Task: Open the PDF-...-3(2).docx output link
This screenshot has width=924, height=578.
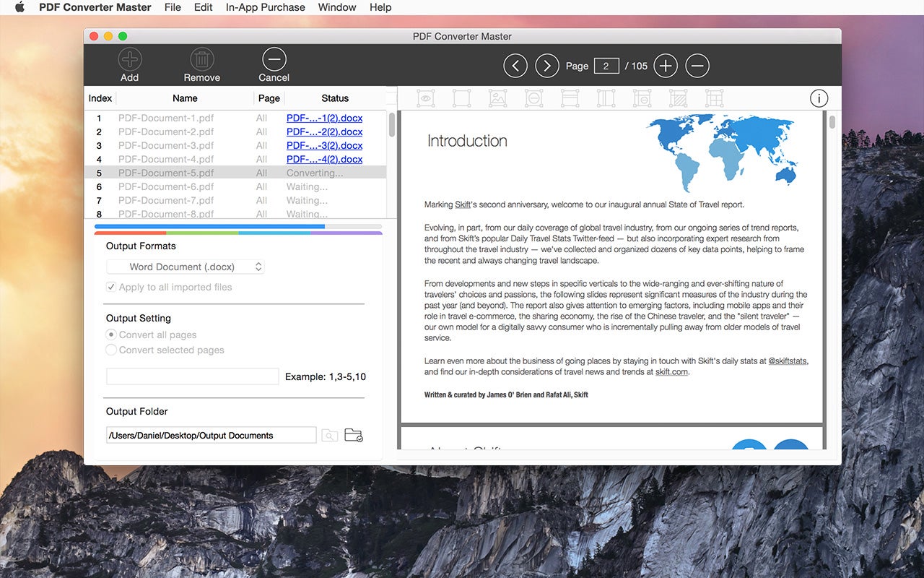Action: click(x=324, y=145)
